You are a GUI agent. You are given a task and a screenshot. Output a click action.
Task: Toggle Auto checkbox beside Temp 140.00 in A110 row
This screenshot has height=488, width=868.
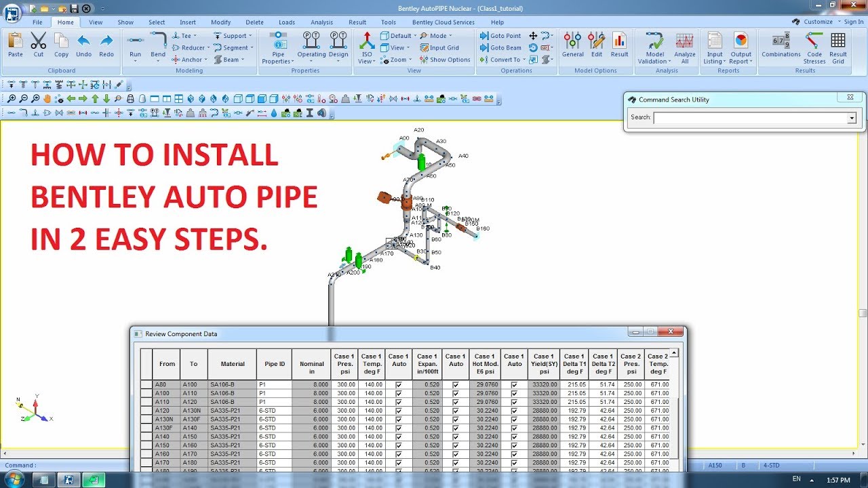tap(399, 402)
